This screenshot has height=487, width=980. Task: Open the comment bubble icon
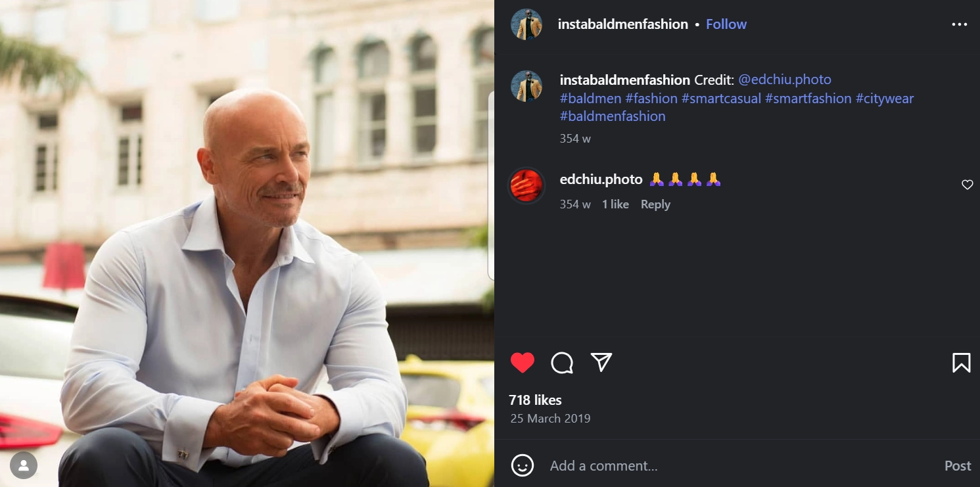562,363
